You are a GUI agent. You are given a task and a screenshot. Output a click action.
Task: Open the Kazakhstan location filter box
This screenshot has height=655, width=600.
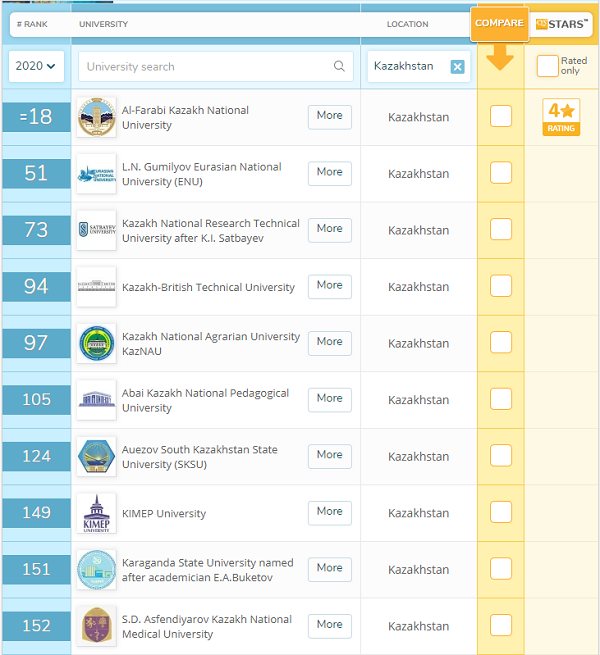pos(419,66)
